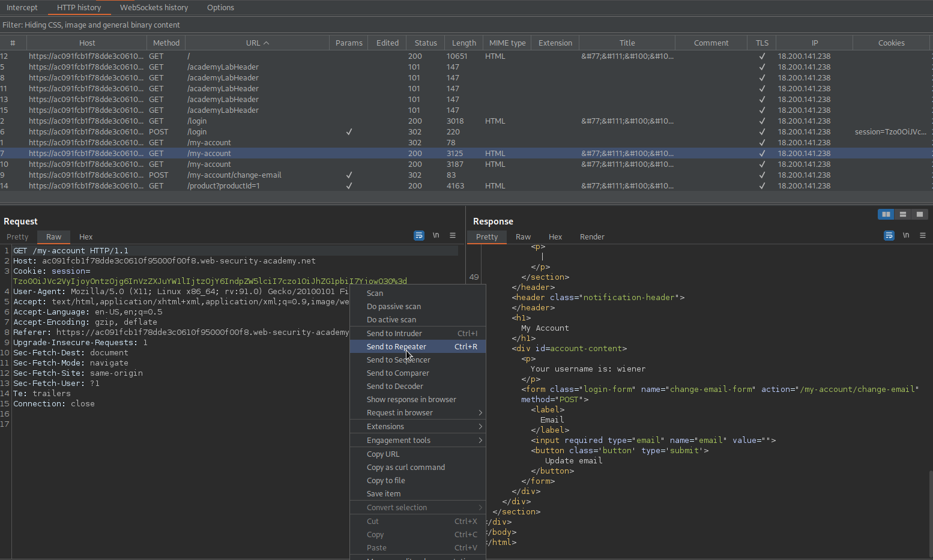Viewport: 933px width, 560px height.
Task: Open the WebSockets history tab
Action: [x=154, y=8]
